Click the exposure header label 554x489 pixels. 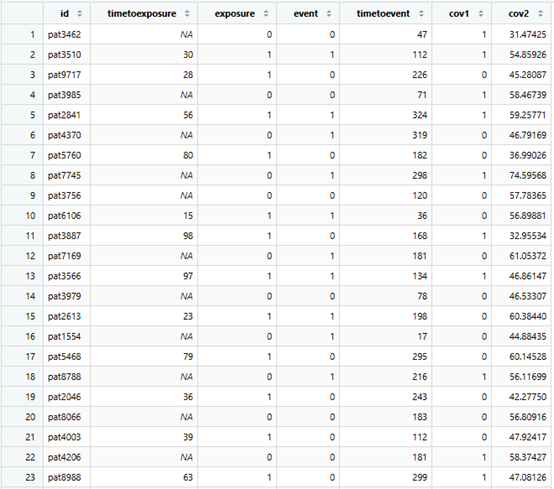click(235, 14)
